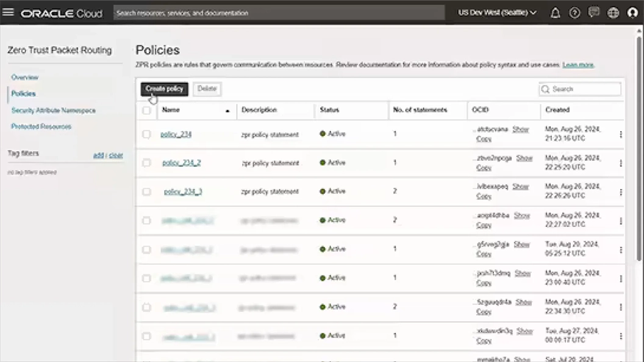644x362 pixels.
Task: Check the box for row created 22:34:30 UTC
Action: coord(146,307)
